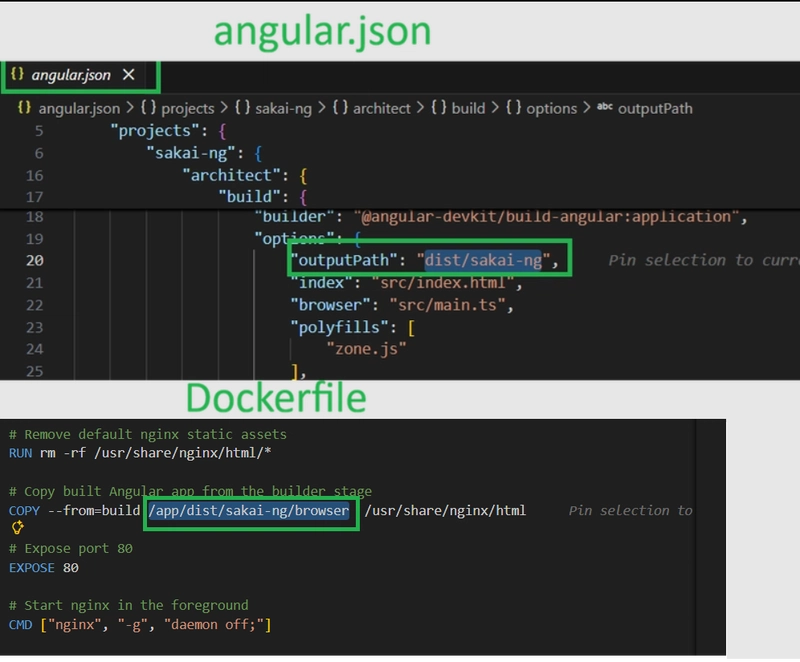Click the selected dist/sakai-ng value
Viewport: 800px width, 662px height.
point(483,261)
